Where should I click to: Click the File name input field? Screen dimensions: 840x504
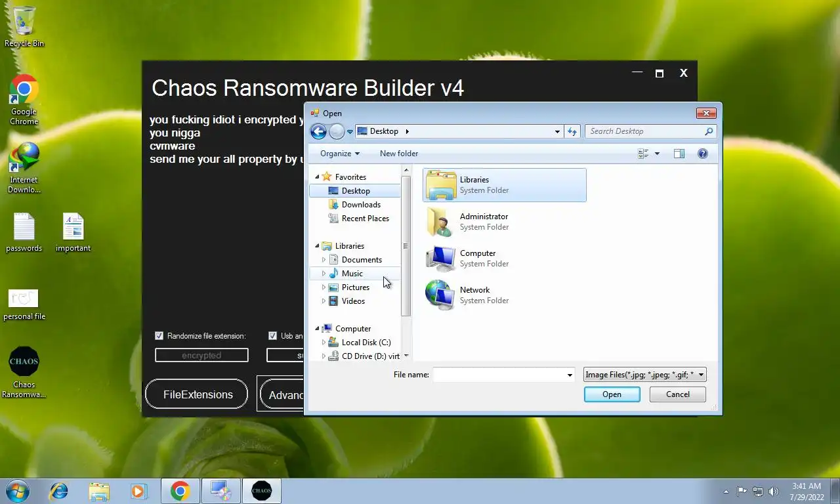pyautogui.click(x=499, y=375)
